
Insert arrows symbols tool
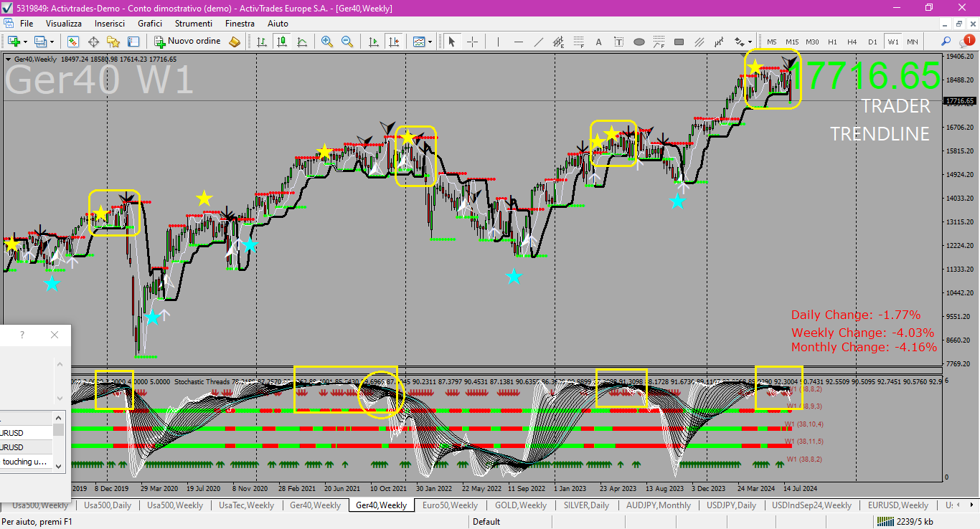tap(740, 42)
